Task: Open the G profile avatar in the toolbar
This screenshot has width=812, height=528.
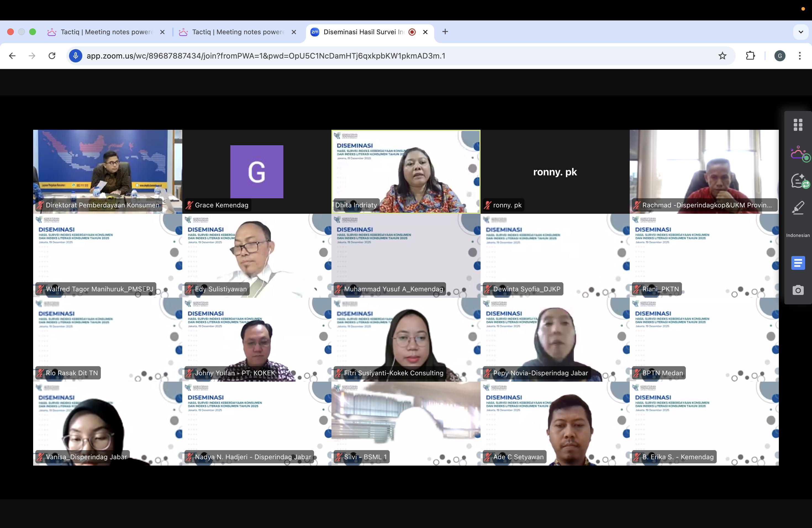Action: [780, 56]
